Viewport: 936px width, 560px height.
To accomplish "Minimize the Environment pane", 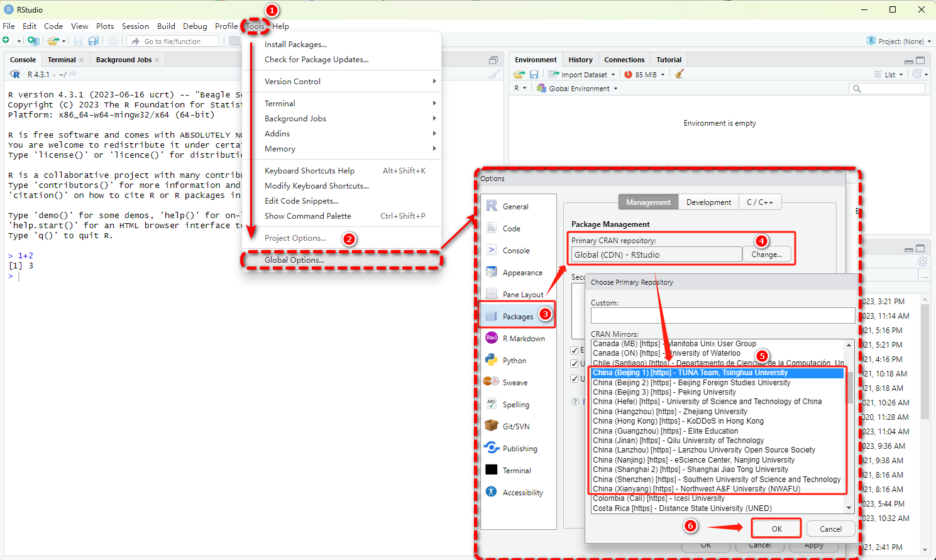I will pos(908,62).
